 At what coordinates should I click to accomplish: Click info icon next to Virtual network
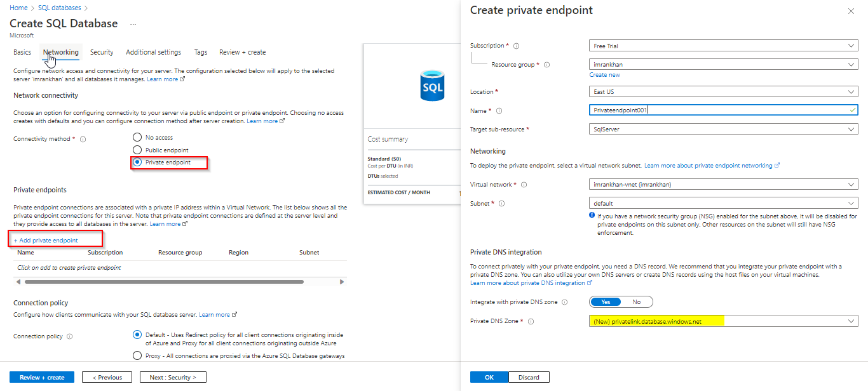[524, 185]
